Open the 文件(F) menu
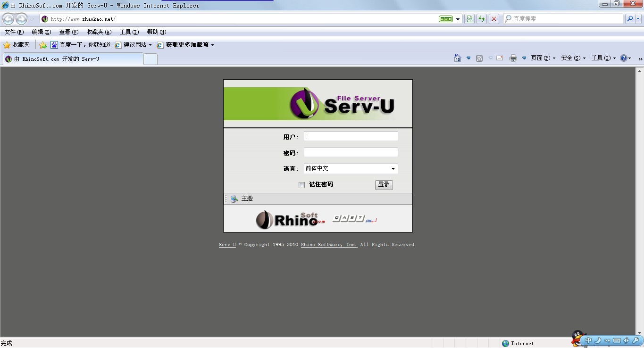Image resolution: width=644 pixels, height=348 pixels. [x=14, y=32]
